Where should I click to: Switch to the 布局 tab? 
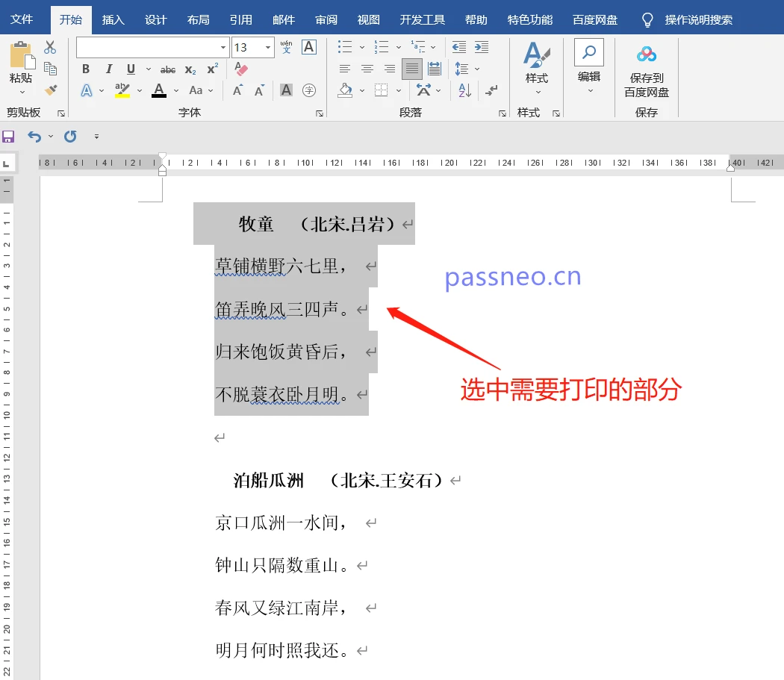(x=198, y=19)
